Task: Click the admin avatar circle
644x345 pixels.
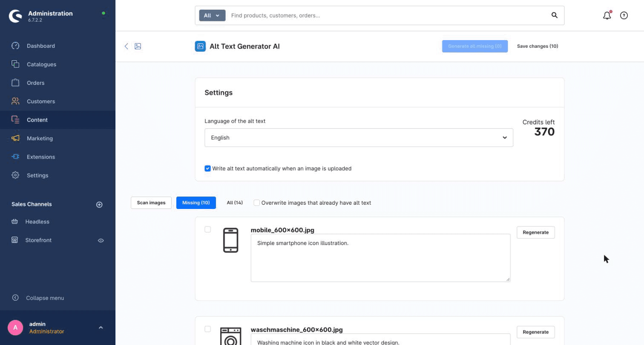Action: 15,328
